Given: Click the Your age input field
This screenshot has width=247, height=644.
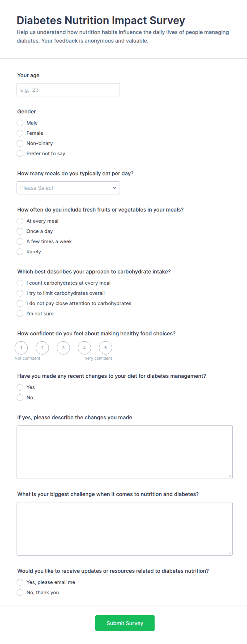Looking at the screenshot, I should [x=68, y=90].
